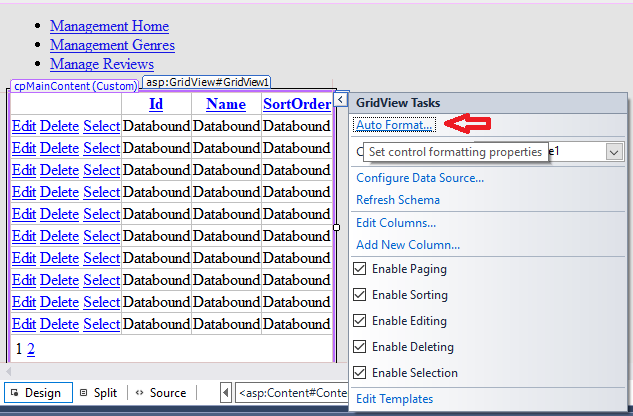The height and width of the screenshot is (416, 633).
Task: Open the Management Genres link
Action: [x=112, y=45]
